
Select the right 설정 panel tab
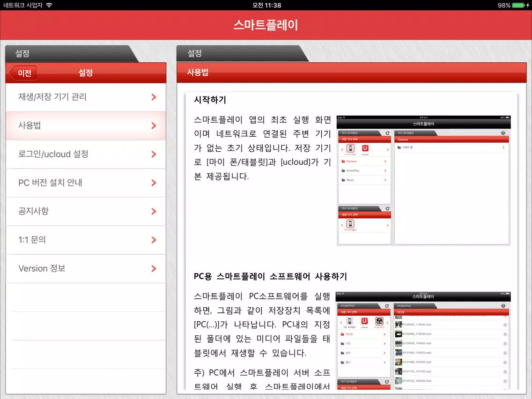(x=242, y=53)
